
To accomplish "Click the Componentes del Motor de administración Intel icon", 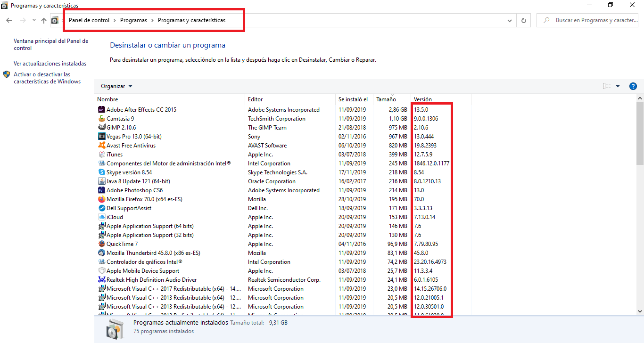I will tap(101, 163).
